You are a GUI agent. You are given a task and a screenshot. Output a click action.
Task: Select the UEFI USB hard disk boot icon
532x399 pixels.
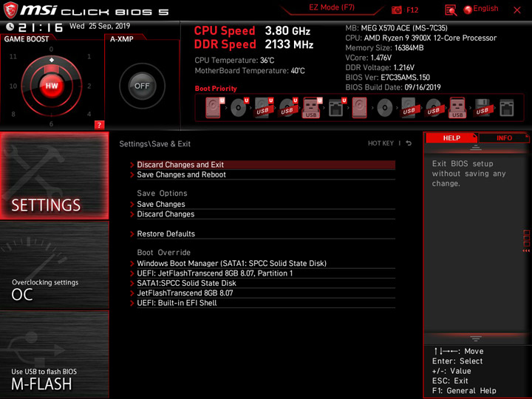pos(264,108)
